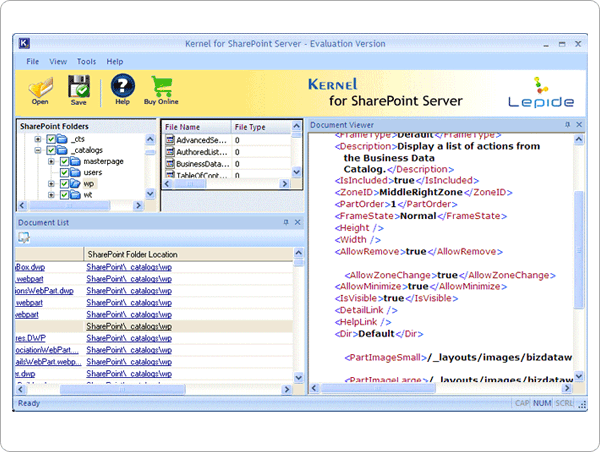The image size is (600, 452).
Task: Click the BusinessData... file icon
Action: coord(170,163)
